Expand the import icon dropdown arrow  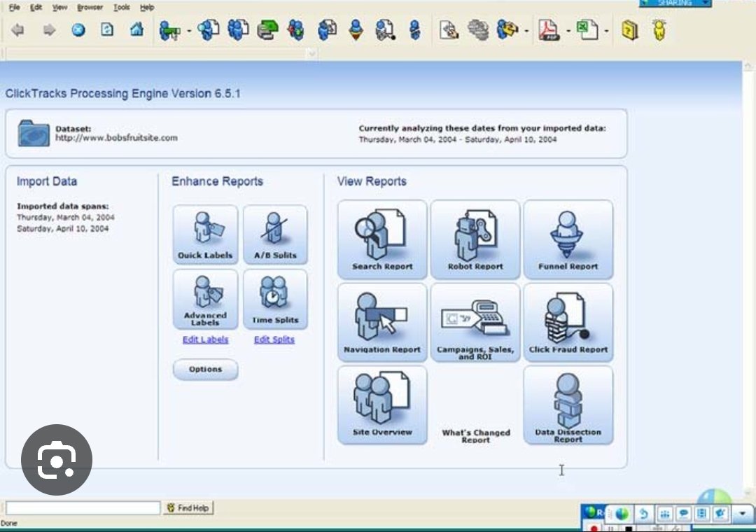pos(189,31)
